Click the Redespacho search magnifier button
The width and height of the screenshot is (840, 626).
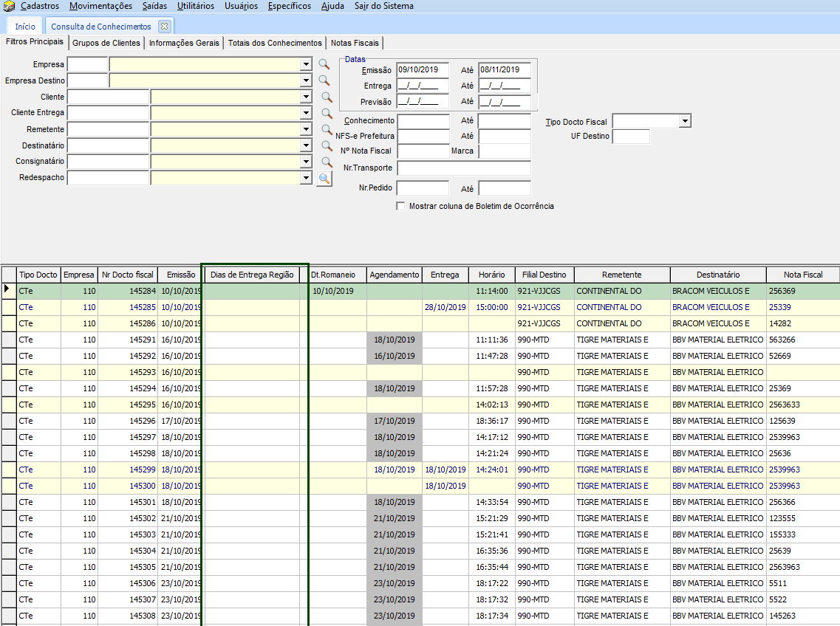pos(324,179)
